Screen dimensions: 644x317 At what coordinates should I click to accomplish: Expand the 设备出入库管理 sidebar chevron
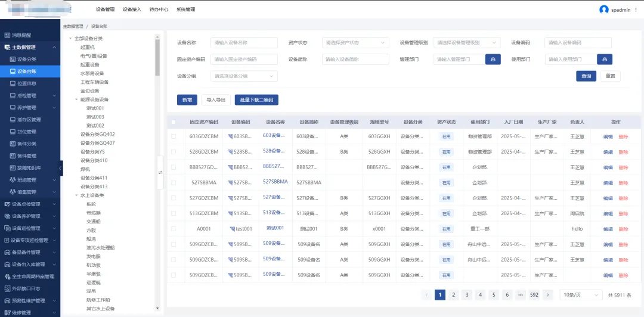pos(55,265)
